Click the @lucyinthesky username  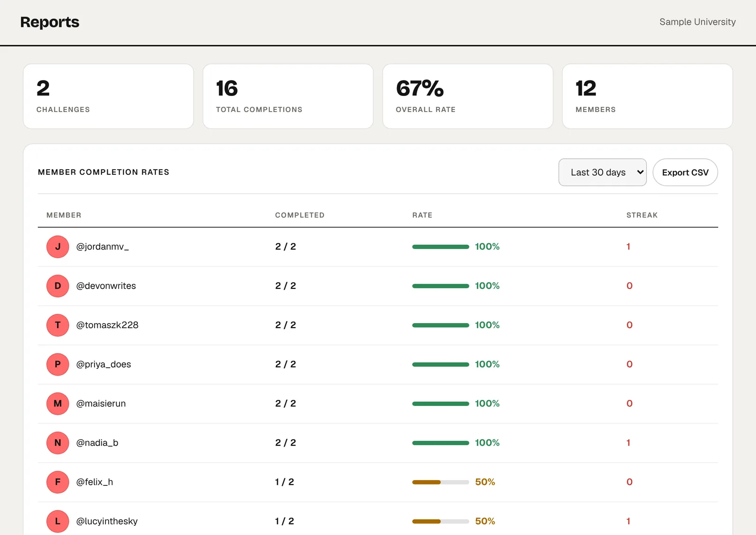(107, 521)
